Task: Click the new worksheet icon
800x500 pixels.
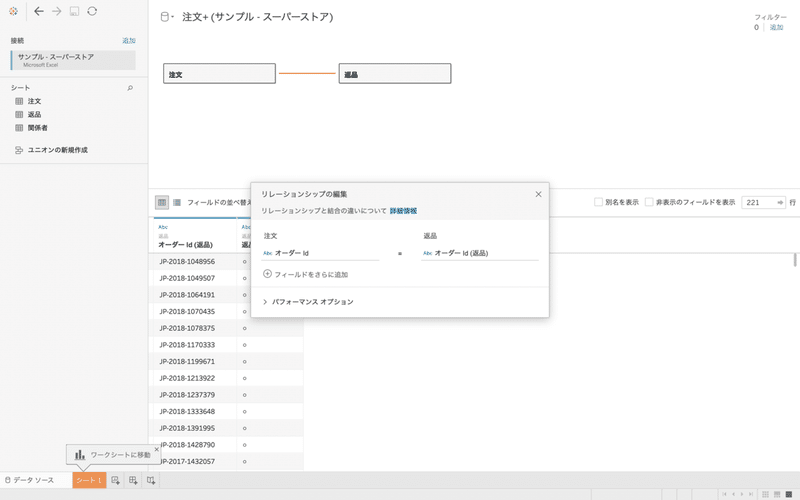Action: [116, 481]
